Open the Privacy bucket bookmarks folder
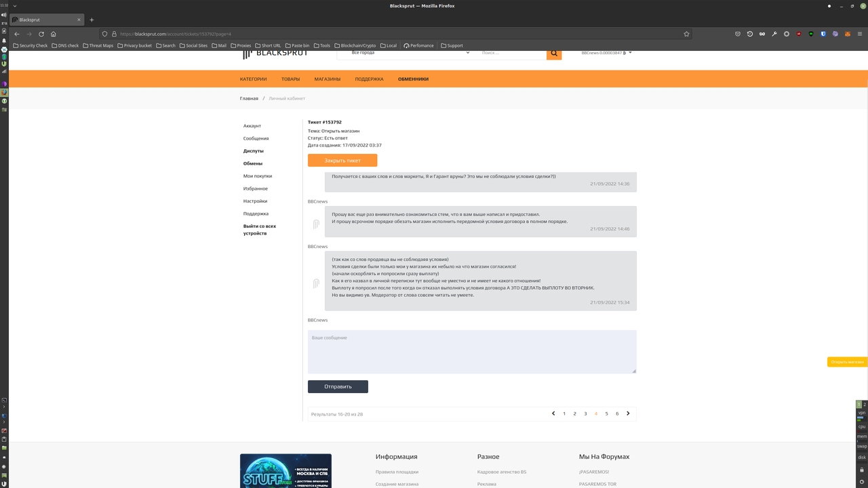868x488 pixels. [x=135, y=45]
